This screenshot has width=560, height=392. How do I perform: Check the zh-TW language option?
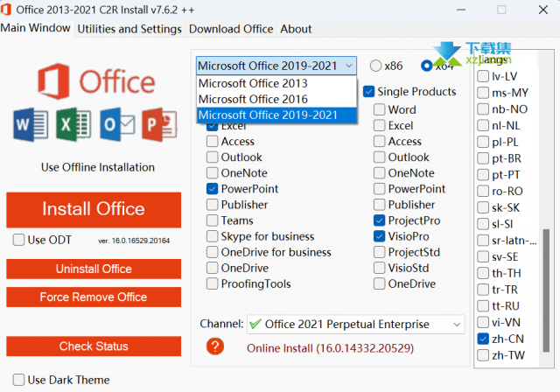(483, 356)
